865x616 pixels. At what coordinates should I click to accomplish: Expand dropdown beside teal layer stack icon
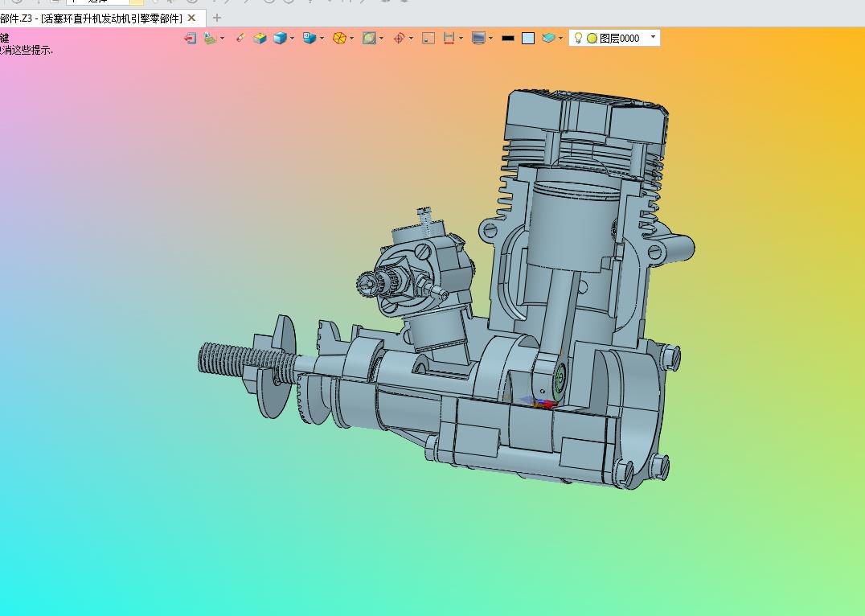click(x=560, y=38)
